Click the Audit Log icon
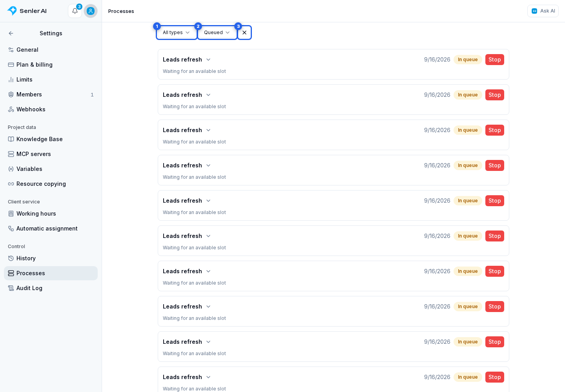Viewport: 565px width, 392px height. [x=11, y=288]
